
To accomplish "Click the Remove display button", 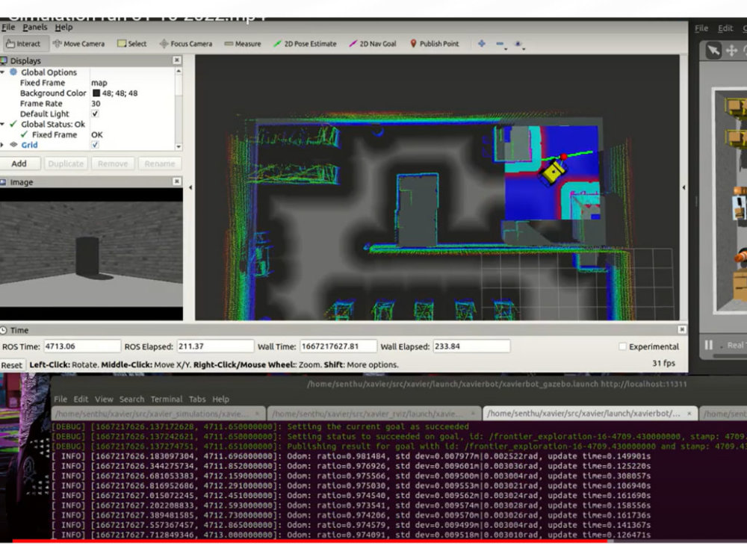I will 113,164.
